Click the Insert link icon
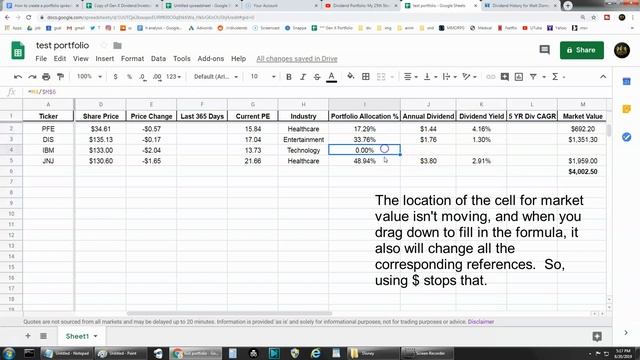Viewport: 640px width, 360px height. pos(491,77)
